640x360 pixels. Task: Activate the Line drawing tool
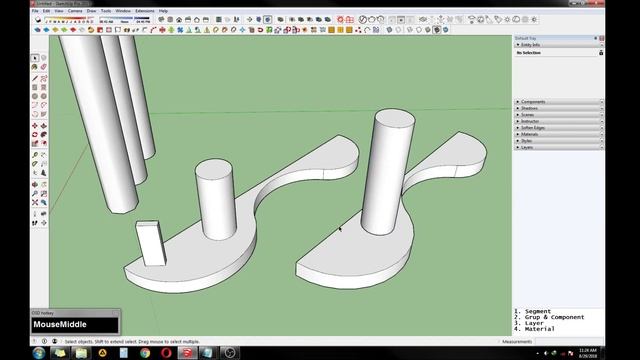pos(35,78)
